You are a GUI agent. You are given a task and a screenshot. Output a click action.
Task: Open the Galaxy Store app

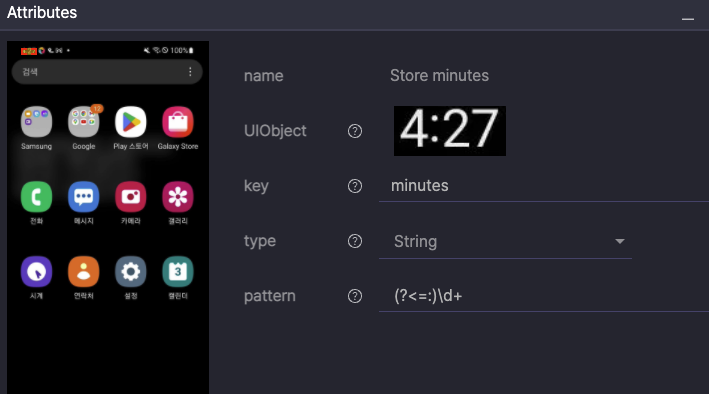[x=178, y=122]
